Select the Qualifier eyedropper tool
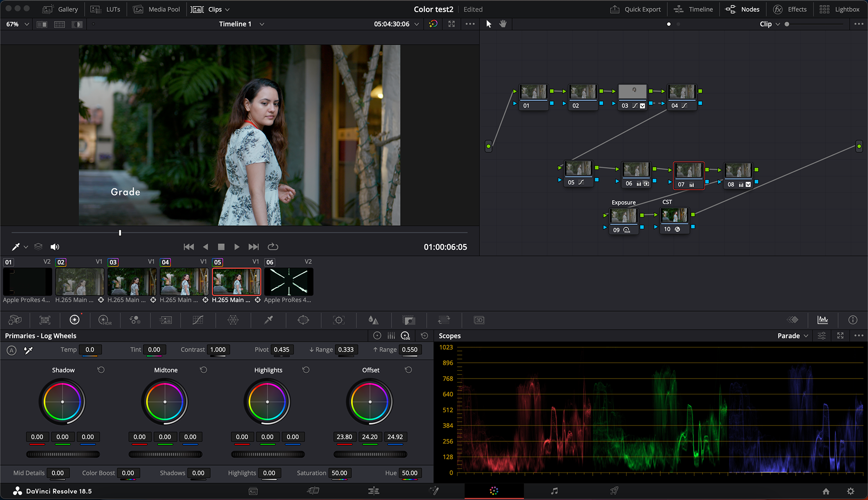Viewport: 868px width, 500px height. 269,320
